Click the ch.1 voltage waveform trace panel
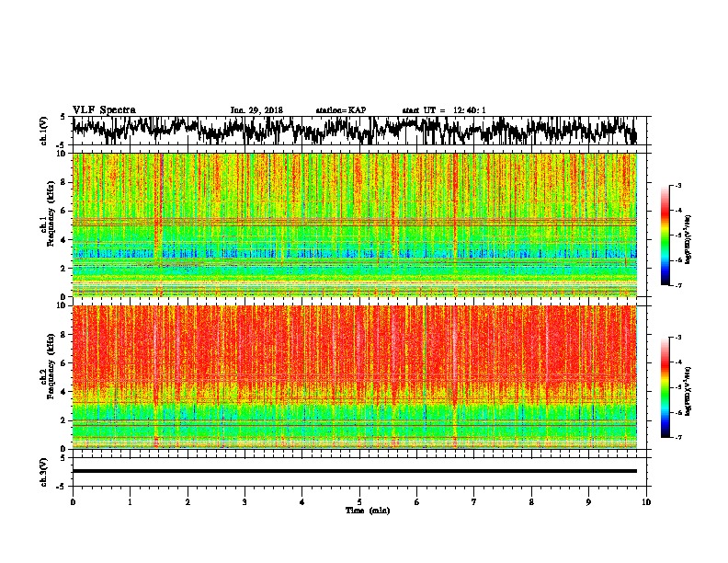Image resolution: width=728 pixels, height=563 pixels. pyautogui.click(x=358, y=131)
